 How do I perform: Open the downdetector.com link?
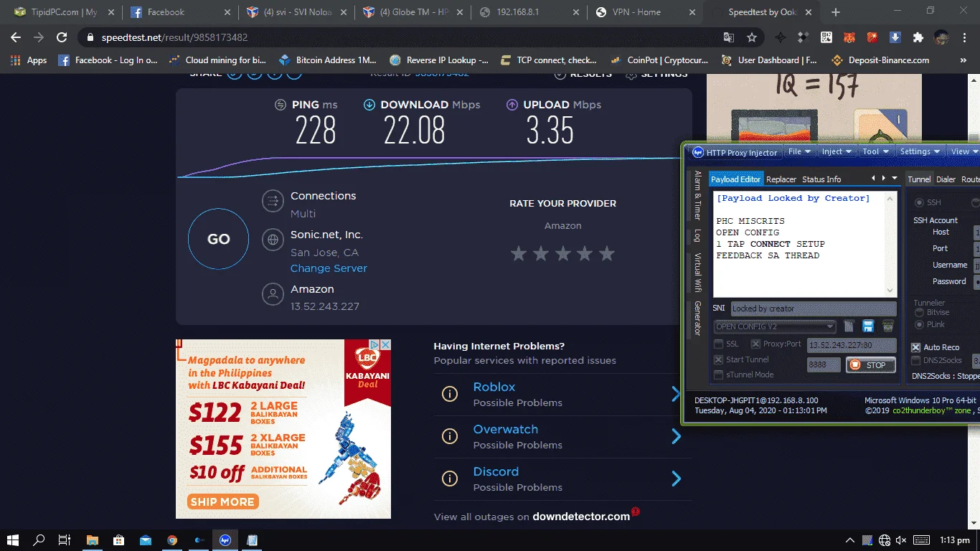[581, 517]
